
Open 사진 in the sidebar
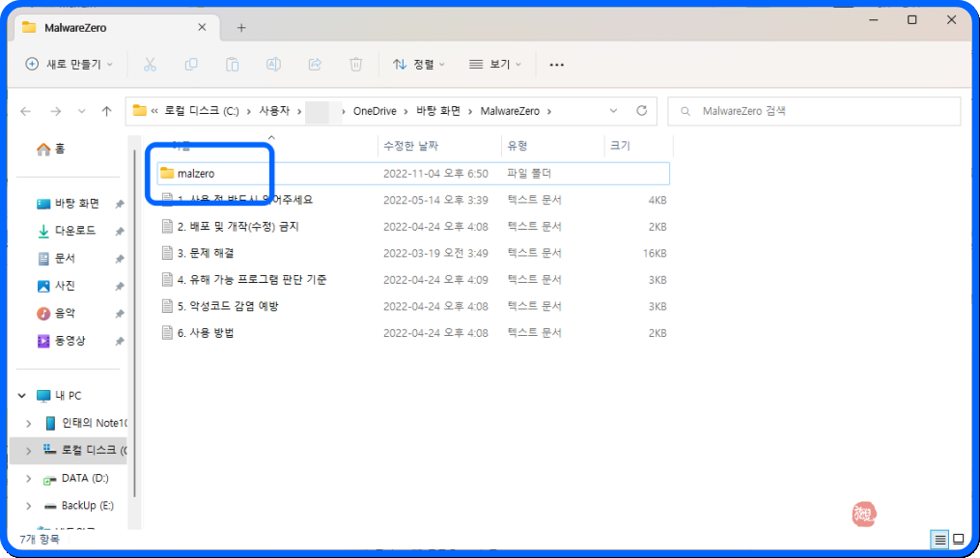pyautogui.click(x=56, y=286)
